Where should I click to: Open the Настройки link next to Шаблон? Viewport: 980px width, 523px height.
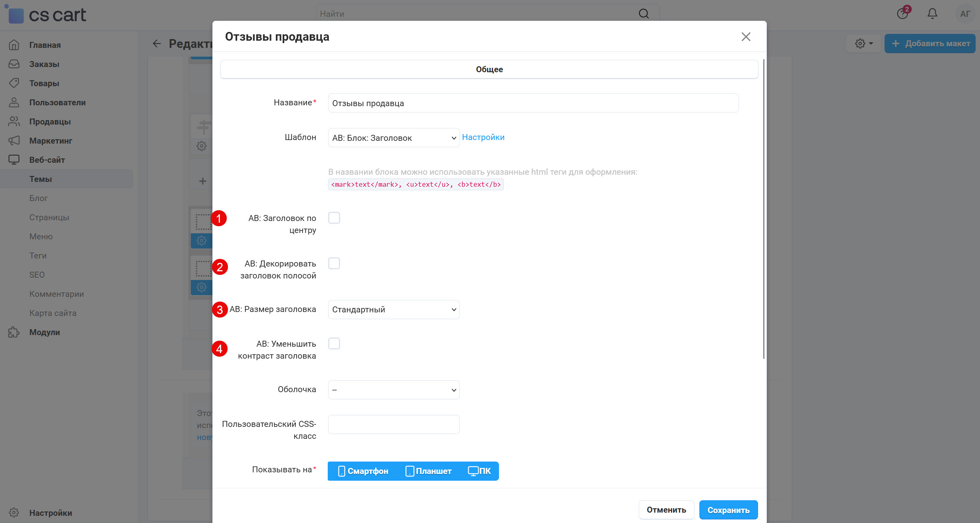tap(483, 137)
